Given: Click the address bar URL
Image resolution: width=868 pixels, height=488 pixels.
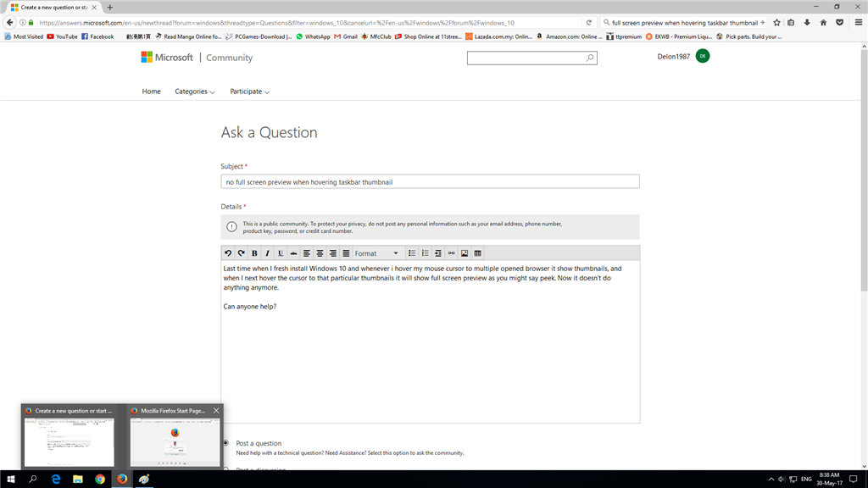Looking at the screenshot, I should coord(277,23).
